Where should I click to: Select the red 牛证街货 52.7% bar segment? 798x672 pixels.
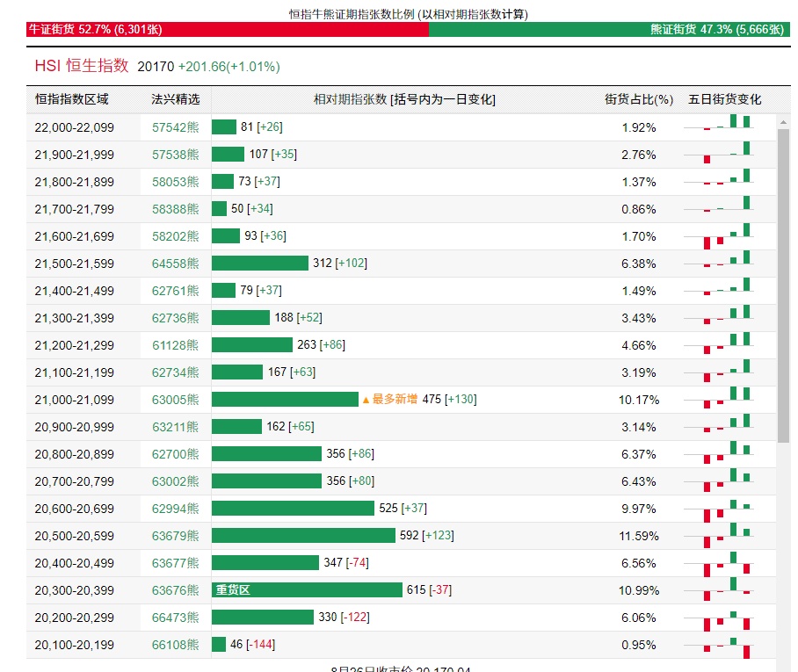pyautogui.click(x=228, y=30)
